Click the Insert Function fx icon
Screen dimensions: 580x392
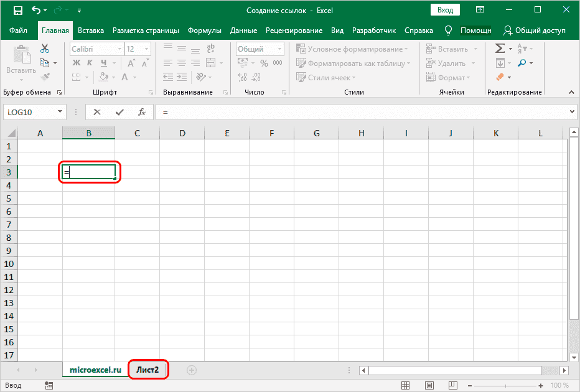tap(142, 112)
